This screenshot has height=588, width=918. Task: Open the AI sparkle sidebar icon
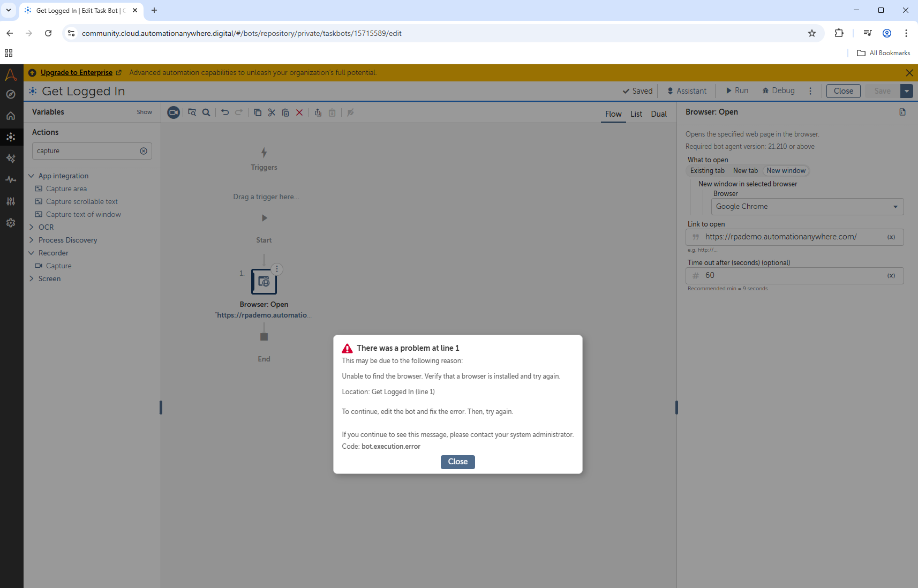(11, 159)
